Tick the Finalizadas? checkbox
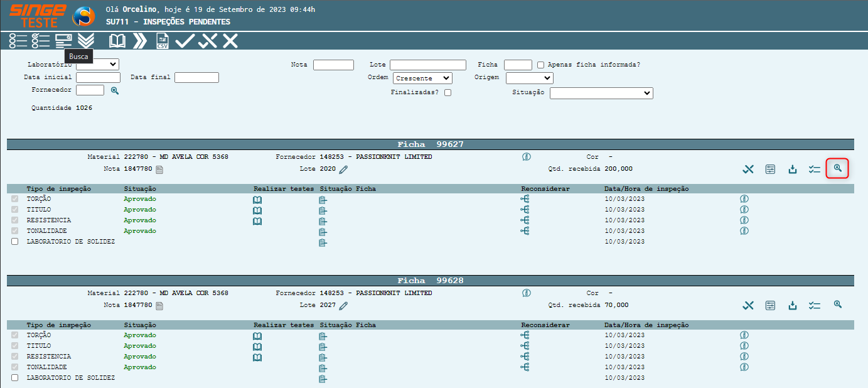Viewport: 868px width, 388px height. (x=447, y=93)
